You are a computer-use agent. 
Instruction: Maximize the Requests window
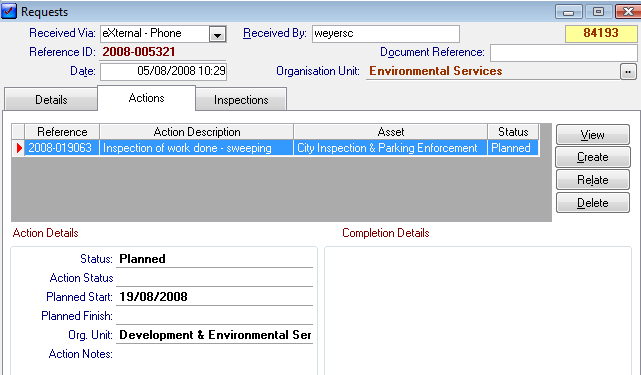pyautogui.click(x=598, y=12)
